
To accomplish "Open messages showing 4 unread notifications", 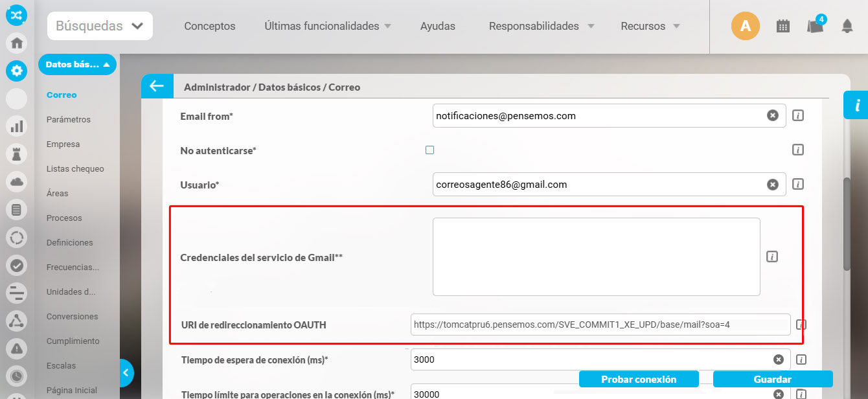I will point(816,27).
